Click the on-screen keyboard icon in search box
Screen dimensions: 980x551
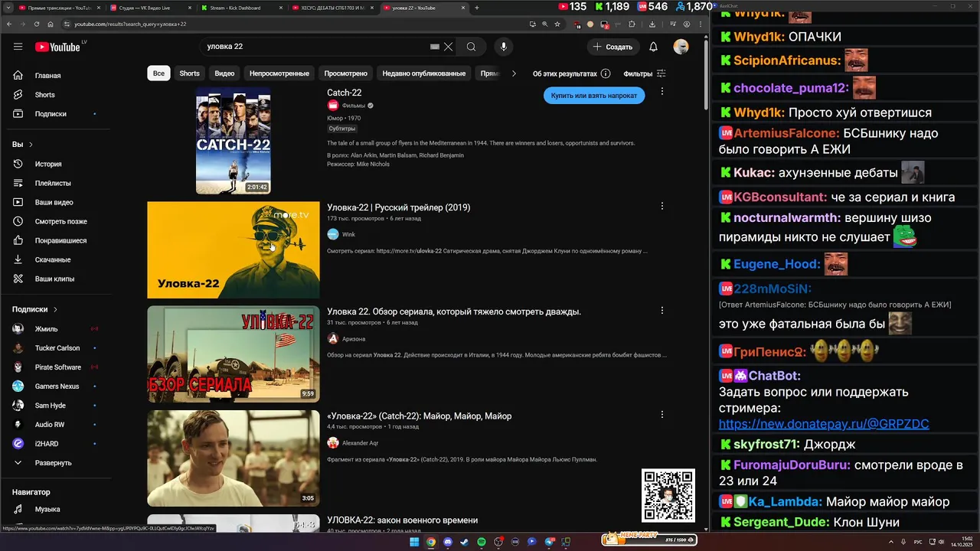[x=435, y=47]
